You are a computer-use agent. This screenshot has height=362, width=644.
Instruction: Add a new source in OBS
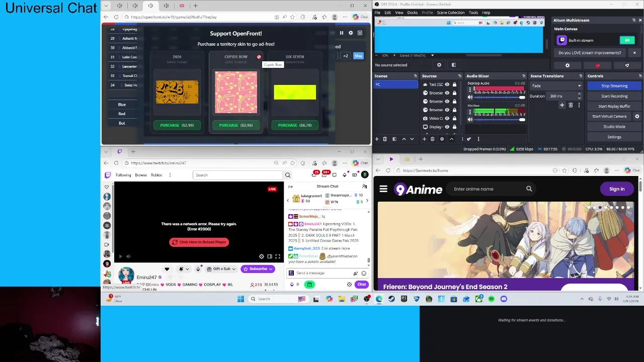pyautogui.click(x=424, y=139)
